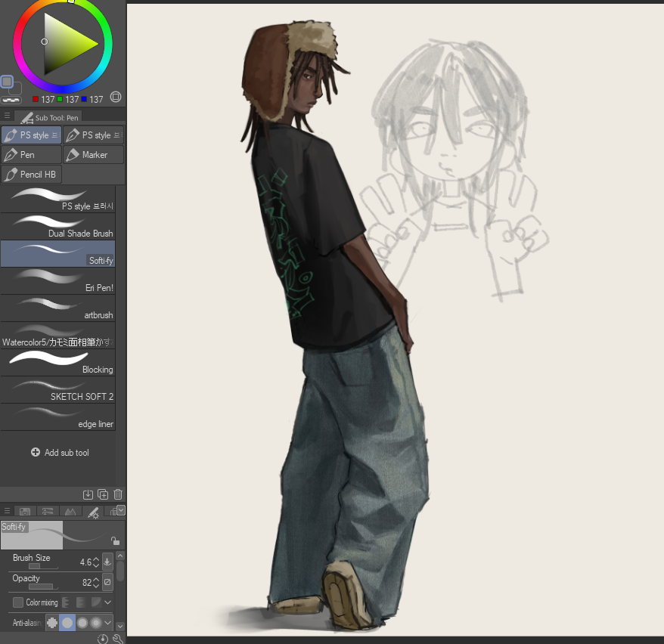Click the delete sub tool trash icon
This screenshot has width=664, height=644.
[117, 494]
